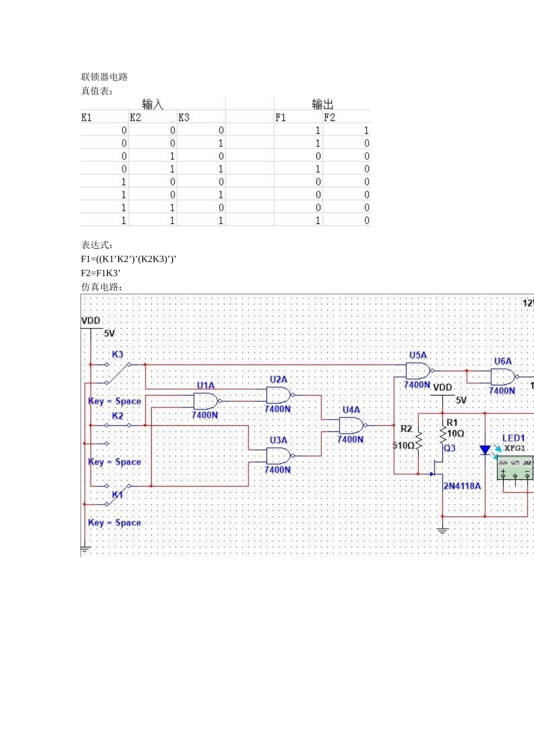Click the 2N4118A transistor label
This screenshot has width=534, height=756.
463,486
